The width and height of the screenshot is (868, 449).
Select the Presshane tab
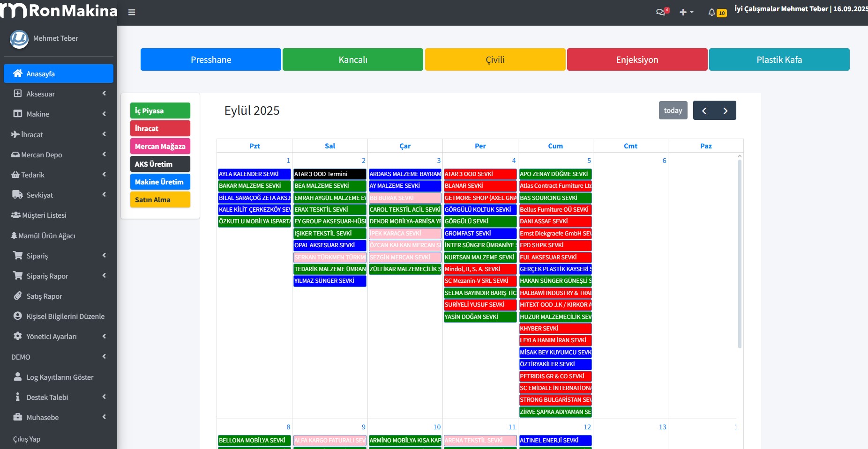[210, 59]
